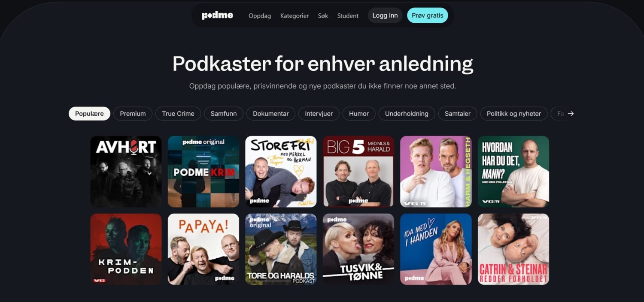
Task: Open the Avhørt podcast cover
Action: click(x=126, y=172)
